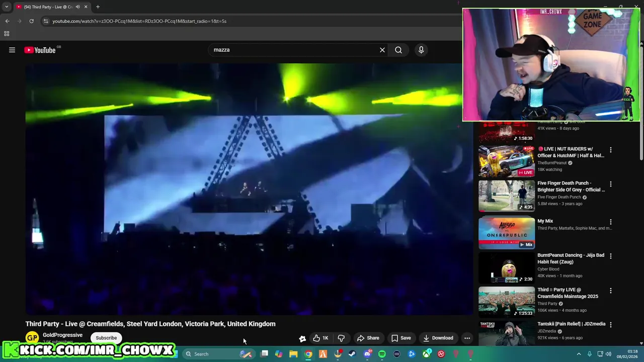Open system volume control in tray
644x362 pixels.
[x=608, y=354]
